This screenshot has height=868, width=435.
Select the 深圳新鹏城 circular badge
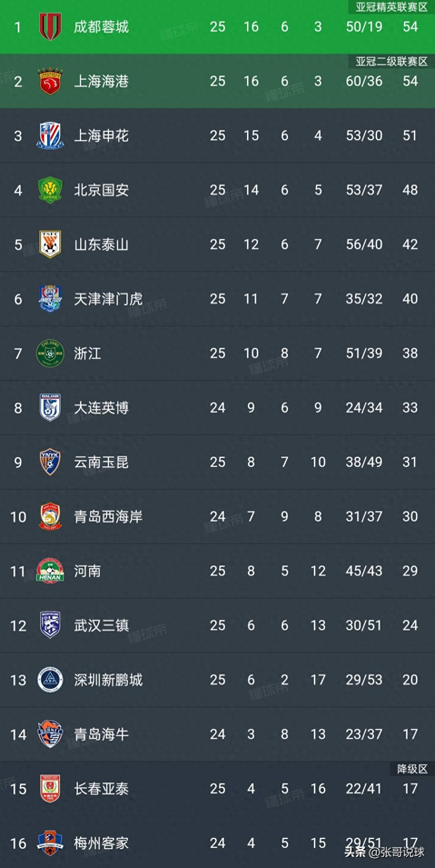50,680
